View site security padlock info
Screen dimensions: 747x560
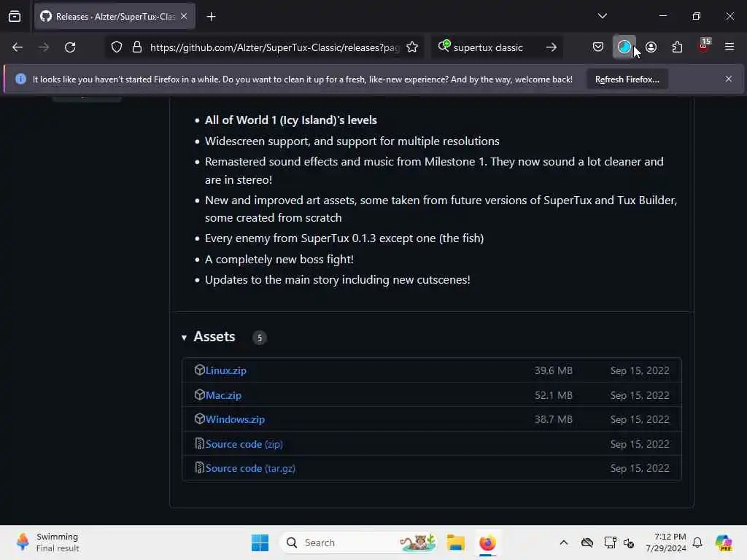point(137,47)
